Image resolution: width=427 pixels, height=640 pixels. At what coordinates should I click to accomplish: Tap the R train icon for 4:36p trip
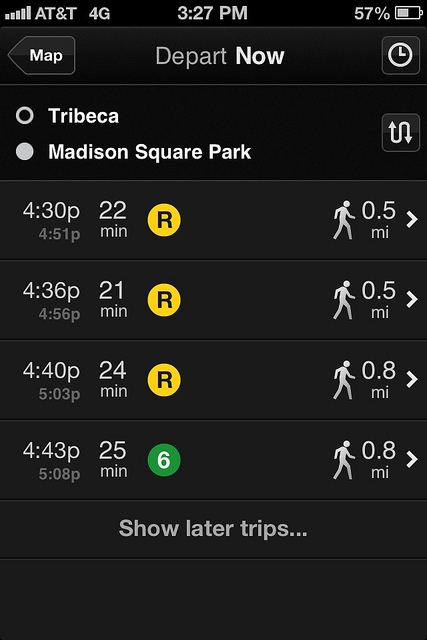click(164, 300)
